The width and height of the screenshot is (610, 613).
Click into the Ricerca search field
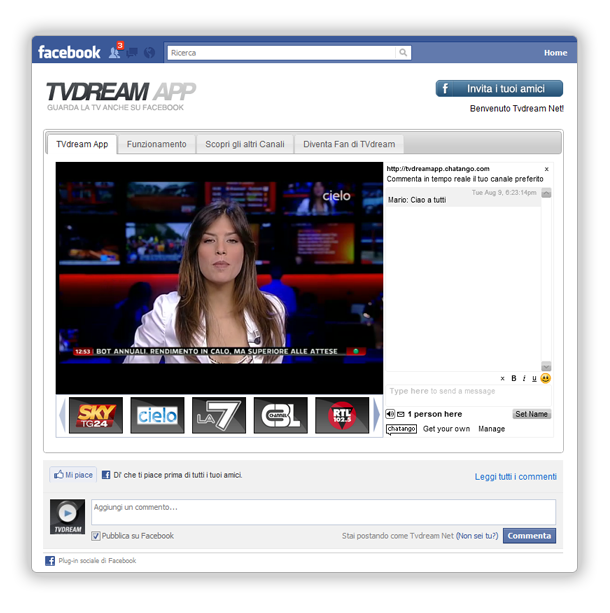tap(282, 52)
